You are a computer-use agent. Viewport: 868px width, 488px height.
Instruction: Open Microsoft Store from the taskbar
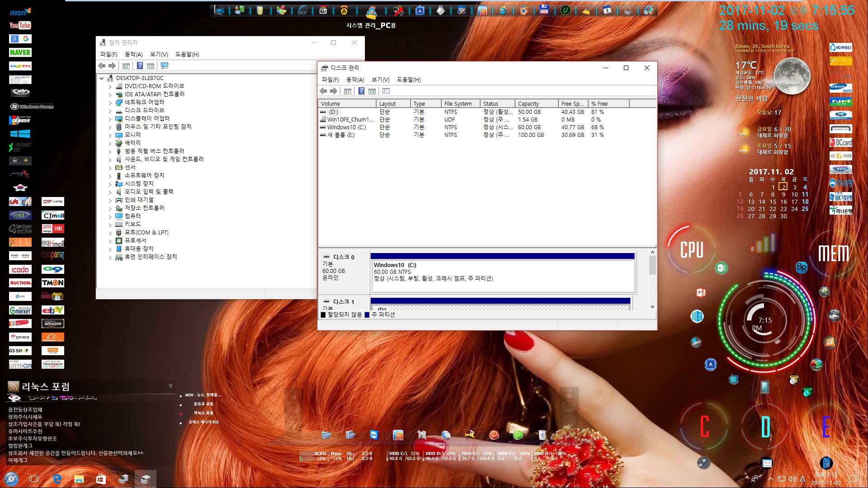point(101,479)
